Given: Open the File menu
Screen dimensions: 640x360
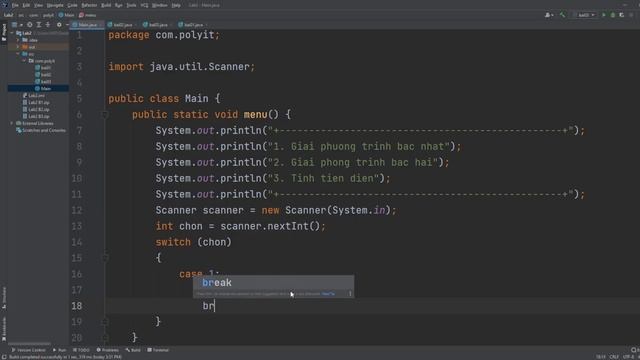Looking at the screenshot, I should tap(15, 5).
